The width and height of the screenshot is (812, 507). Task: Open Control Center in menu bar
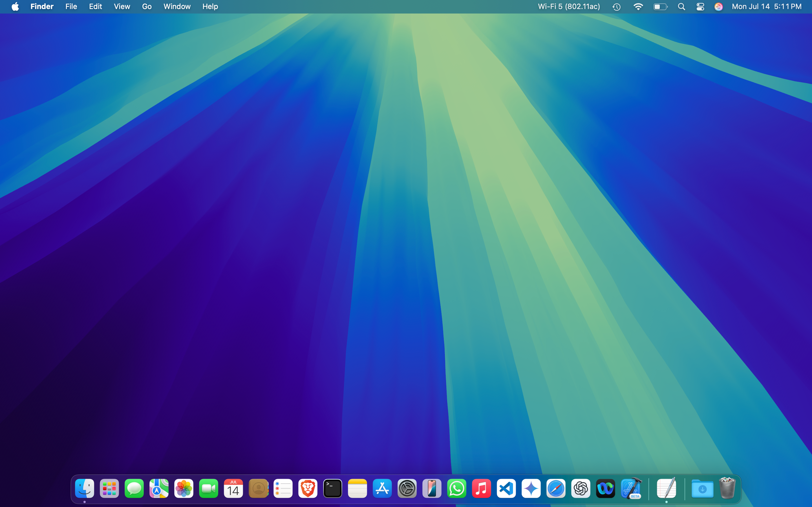coord(700,7)
